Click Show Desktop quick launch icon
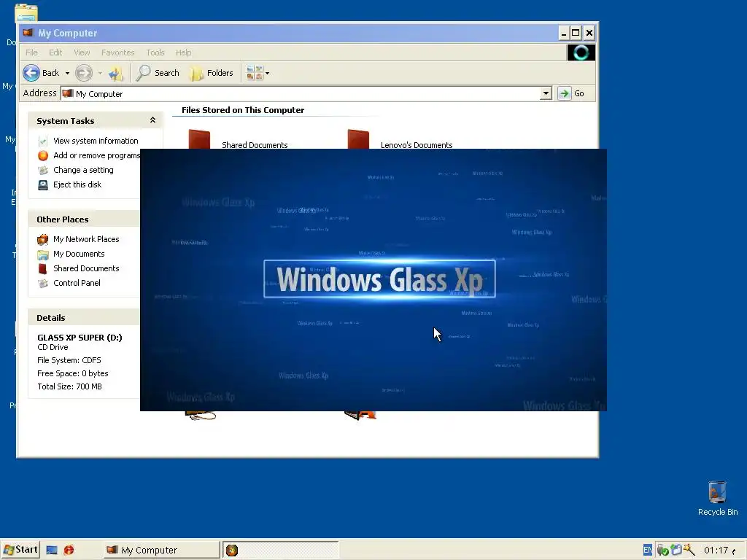 tap(52, 550)
